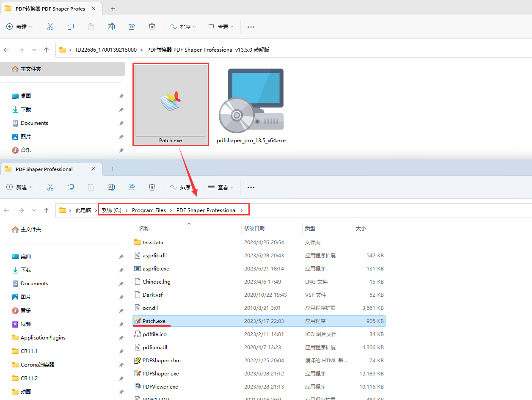Expand the chevron after PDF Shaper Professional in the address bar
The width and height of the screenshot is (532, 400).
pyautogui.click(x=242, y=210)
